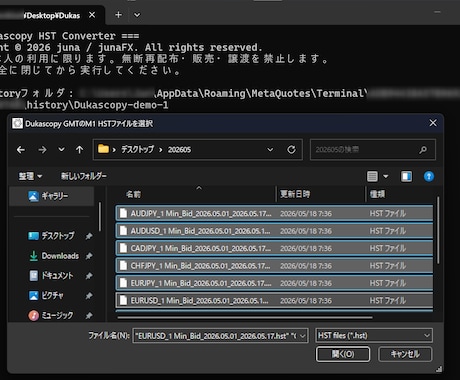Click the magnifier search icon
This screenshot has width=460, height=380.
point(423,150)
